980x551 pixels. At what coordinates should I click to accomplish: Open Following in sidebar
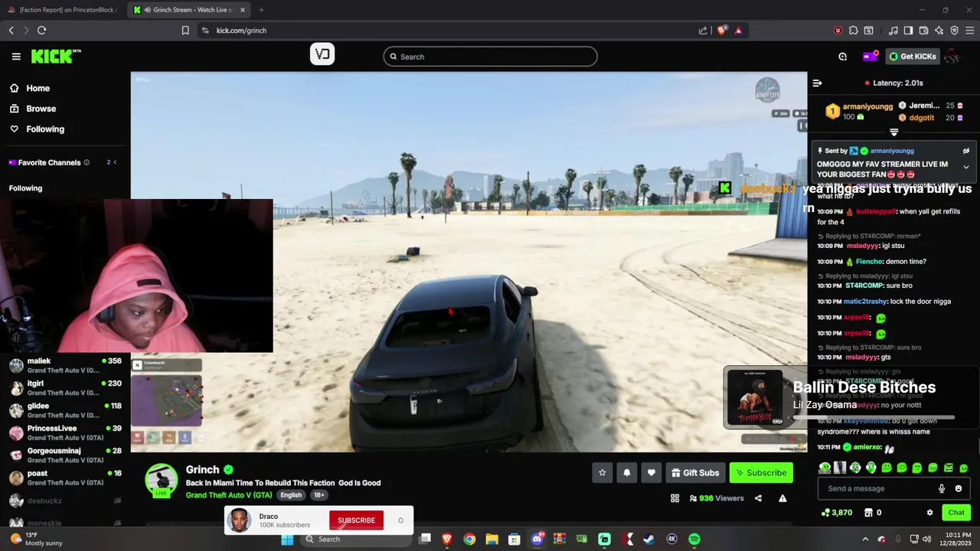pyautogui.click(x=37, y=129)
